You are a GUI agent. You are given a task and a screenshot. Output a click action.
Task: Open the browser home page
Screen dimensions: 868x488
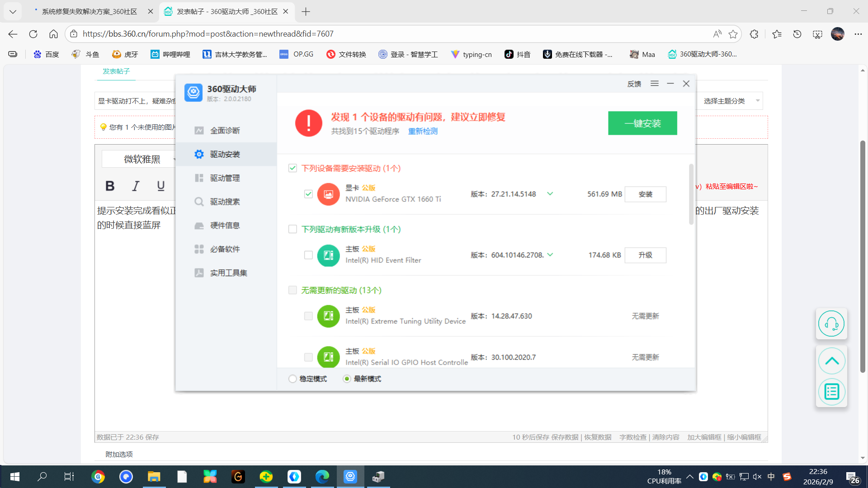53,34
